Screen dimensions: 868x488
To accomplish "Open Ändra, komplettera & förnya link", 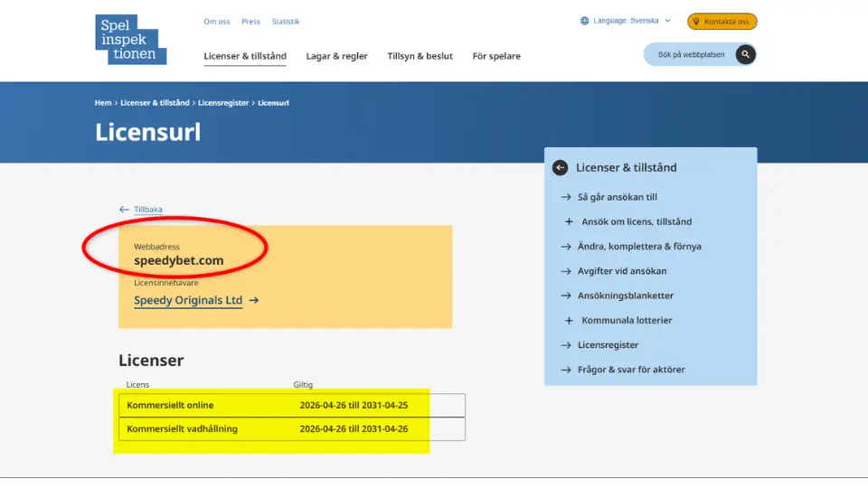I will 639,246.
